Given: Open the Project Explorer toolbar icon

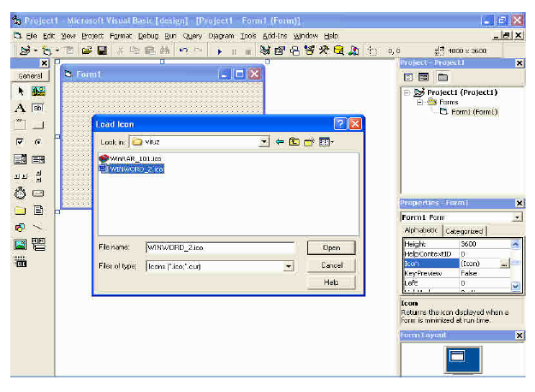Looking at the screenshot, I should (x=265, y=50).
